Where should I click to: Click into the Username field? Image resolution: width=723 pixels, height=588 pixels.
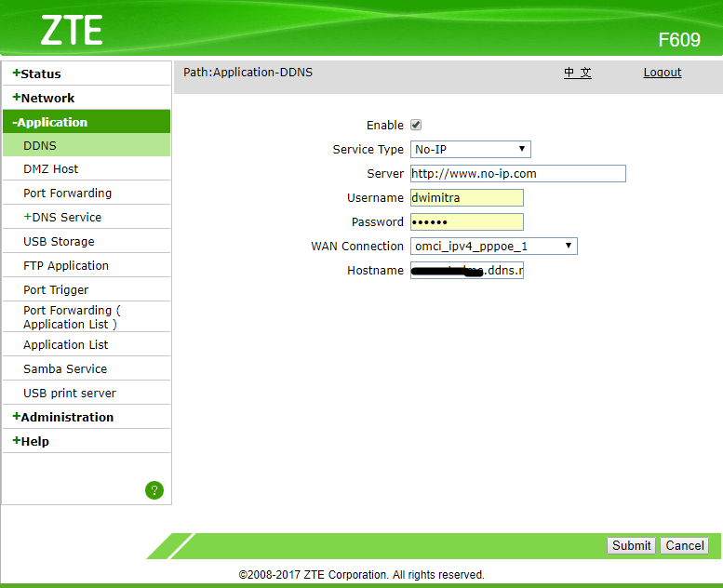coord(466,197)
